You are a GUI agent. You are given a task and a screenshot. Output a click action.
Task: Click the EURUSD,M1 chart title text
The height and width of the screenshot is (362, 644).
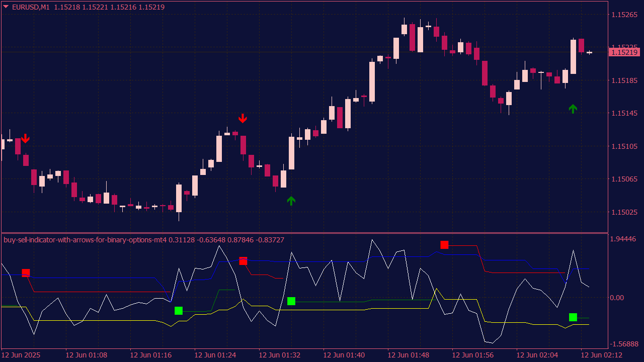point(30,7)
